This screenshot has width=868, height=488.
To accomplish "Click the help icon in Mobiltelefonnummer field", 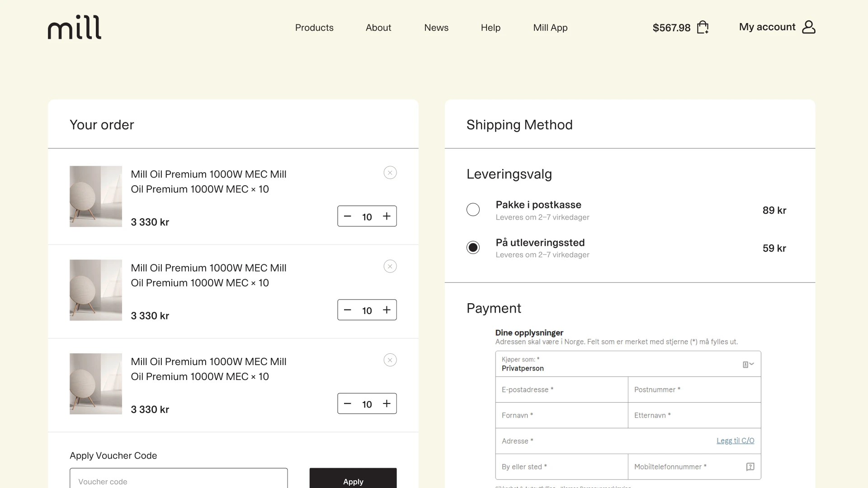I will [x=750, y=467].
